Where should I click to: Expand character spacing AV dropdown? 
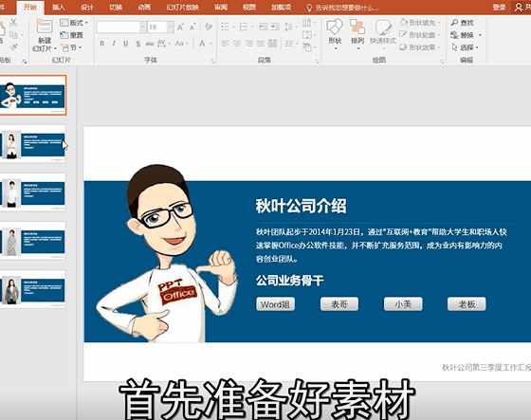click(x=170, y=44)
